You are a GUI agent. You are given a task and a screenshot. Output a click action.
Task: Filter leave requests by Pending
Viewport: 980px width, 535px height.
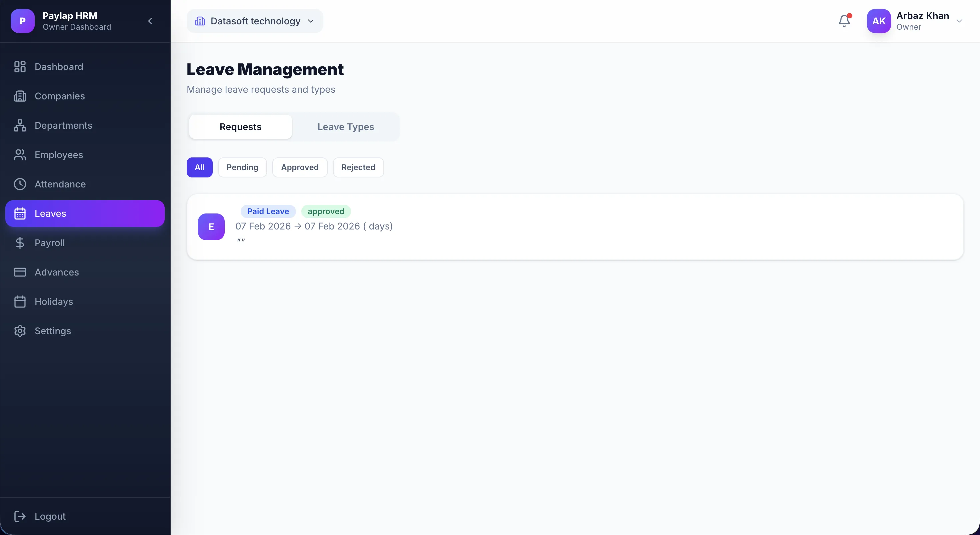pos(242,167)
